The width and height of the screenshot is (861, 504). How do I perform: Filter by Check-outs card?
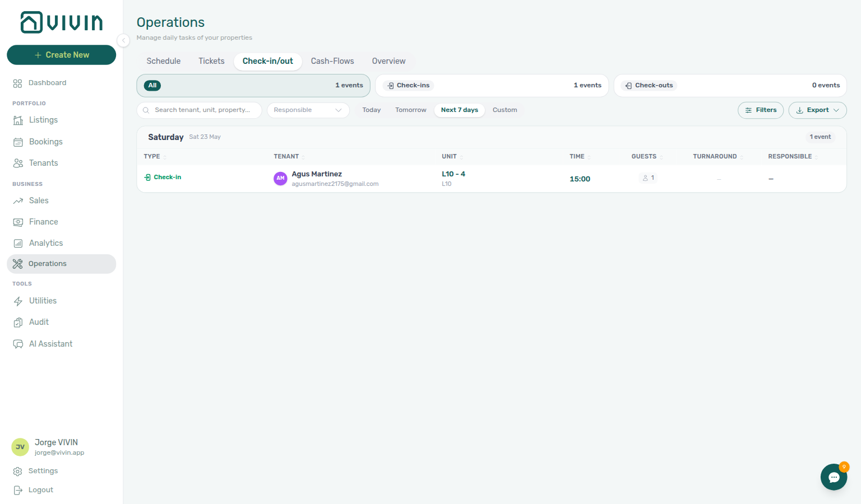pos(730,86)
